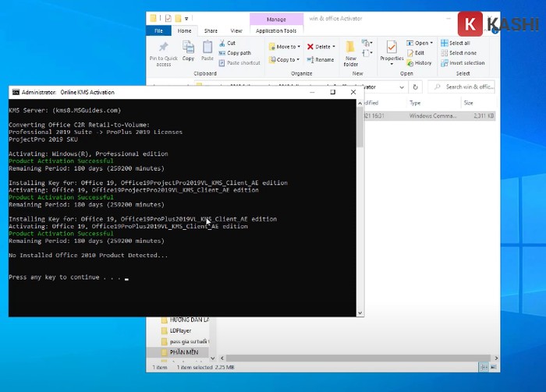Screen dimensions: 546x392
Task: Click Invert selection in the ribbon
Action: (x=466, y=63)
